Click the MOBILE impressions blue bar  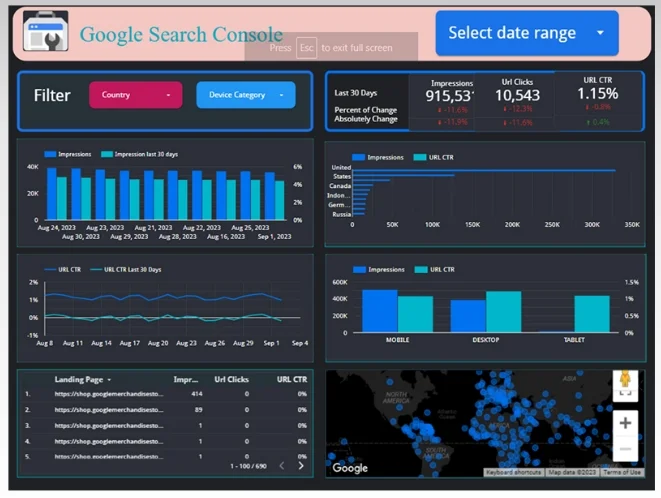click(x=379, y=311)
